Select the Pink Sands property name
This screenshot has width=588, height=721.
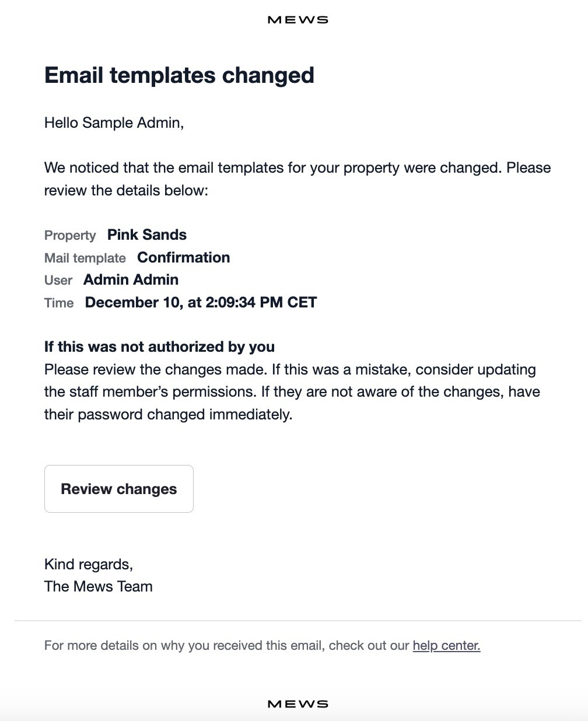147,235
